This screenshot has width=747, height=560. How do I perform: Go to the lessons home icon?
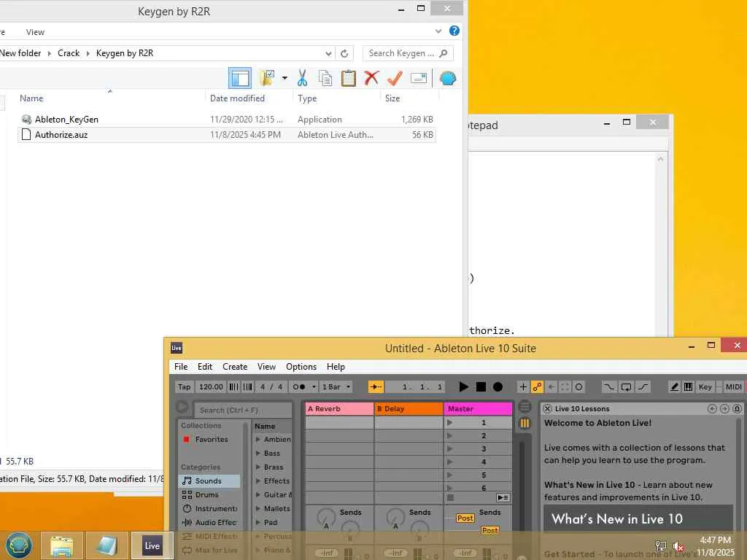pos(737,408)
